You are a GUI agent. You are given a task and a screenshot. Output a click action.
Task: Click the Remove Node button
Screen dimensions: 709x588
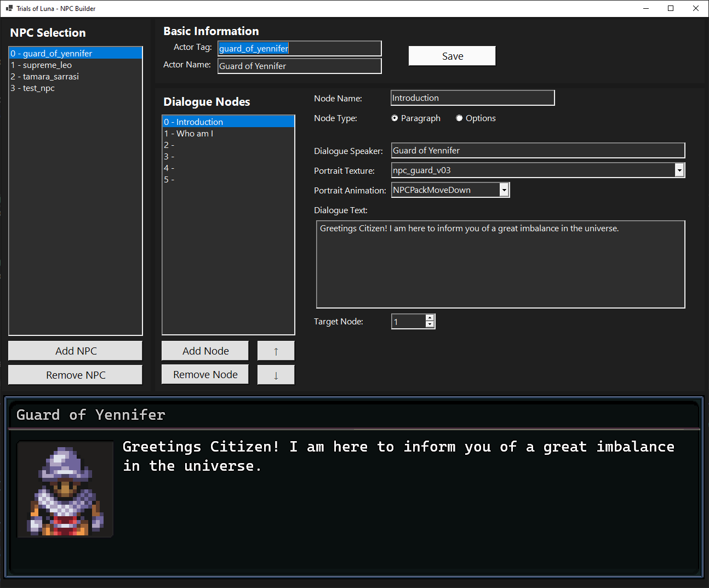(205, 375)
